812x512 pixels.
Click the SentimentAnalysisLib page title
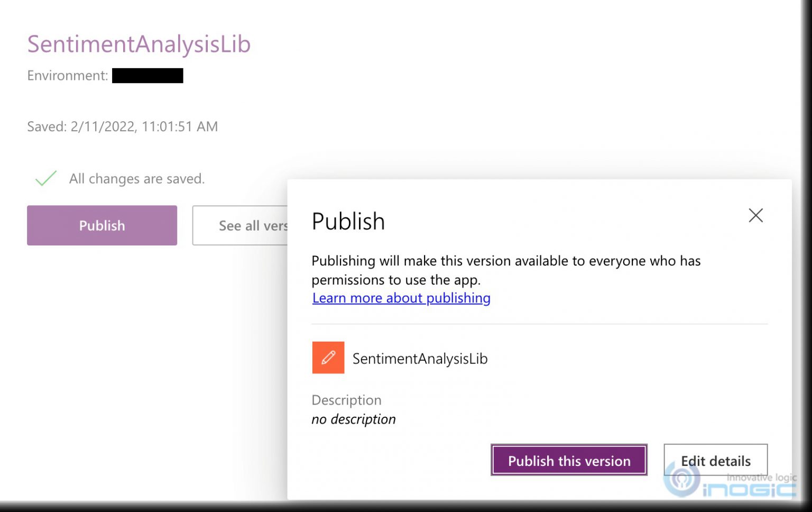[139, 44]
